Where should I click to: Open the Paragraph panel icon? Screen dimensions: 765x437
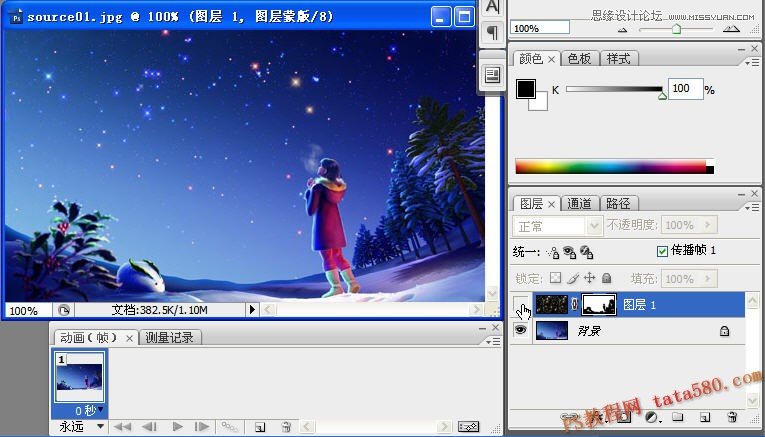click(493, 33)
